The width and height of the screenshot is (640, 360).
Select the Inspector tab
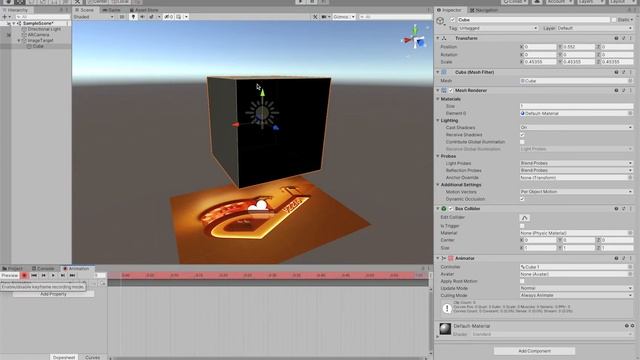449,10
